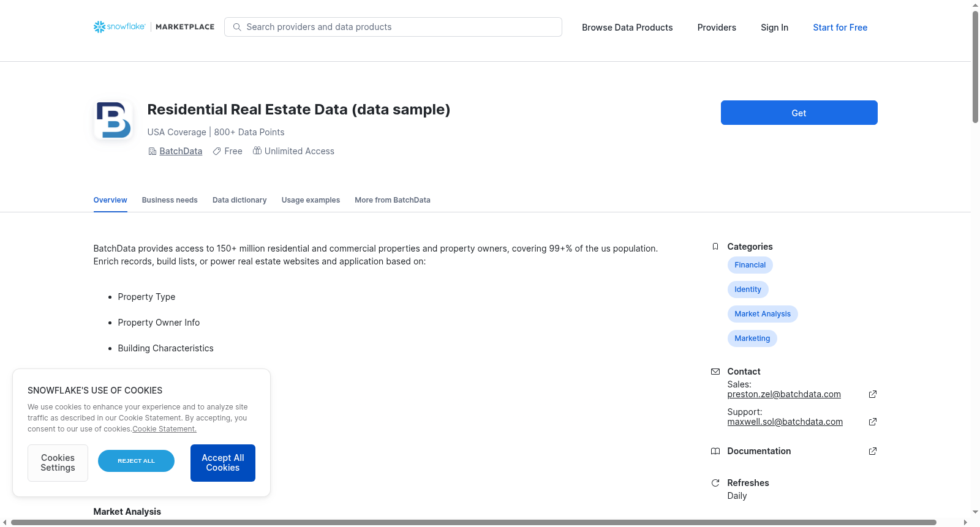Click the 'Unlimited Access' label

300,151
